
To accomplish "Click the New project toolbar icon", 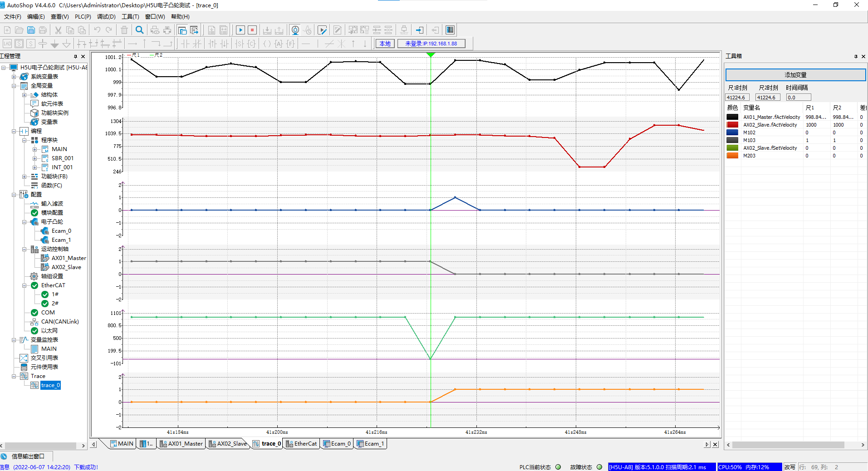I will click(7, 30).
